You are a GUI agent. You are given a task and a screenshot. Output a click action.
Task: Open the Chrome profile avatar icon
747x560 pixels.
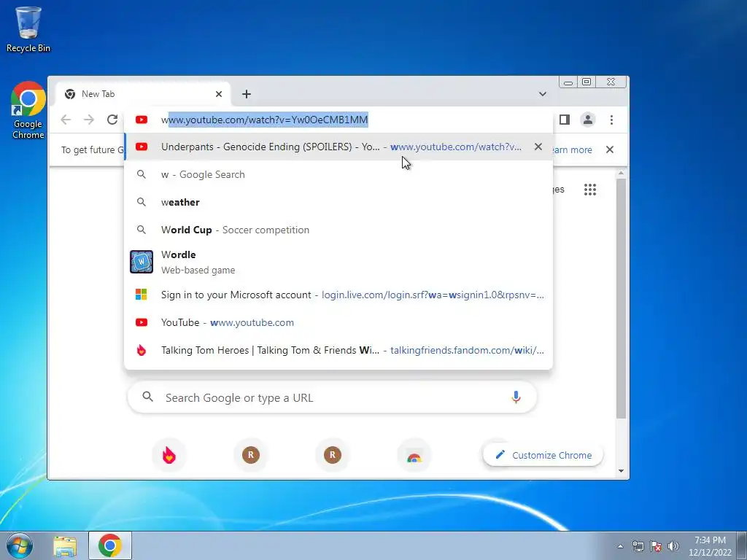tap(588, 120)
